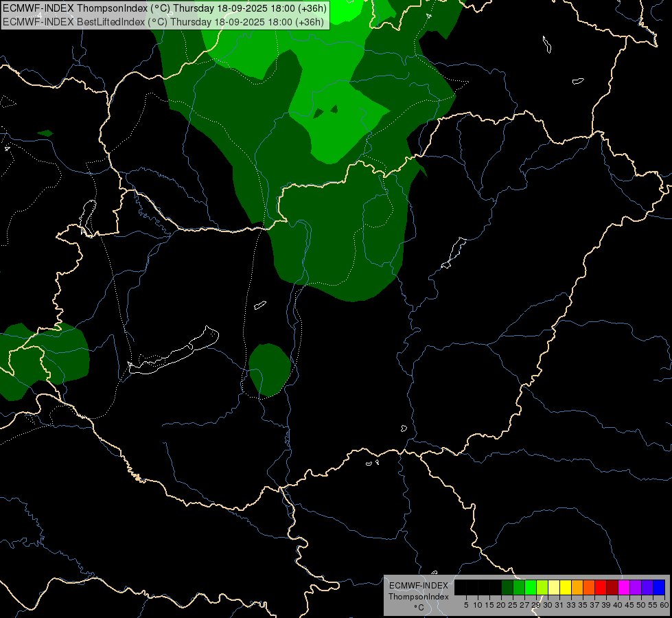Click the isolated dark green oval near map center
This screenshot has height=618, width=672.
click(270, 369)
